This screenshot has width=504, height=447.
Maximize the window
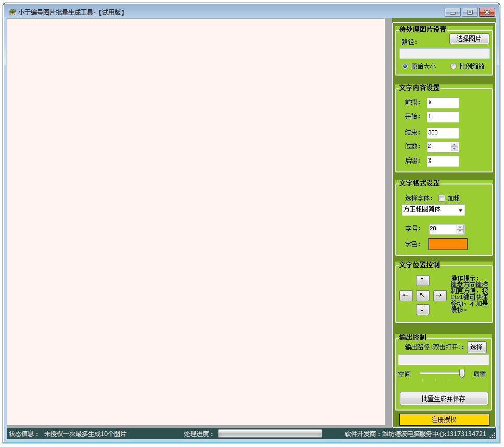point(470,12)
